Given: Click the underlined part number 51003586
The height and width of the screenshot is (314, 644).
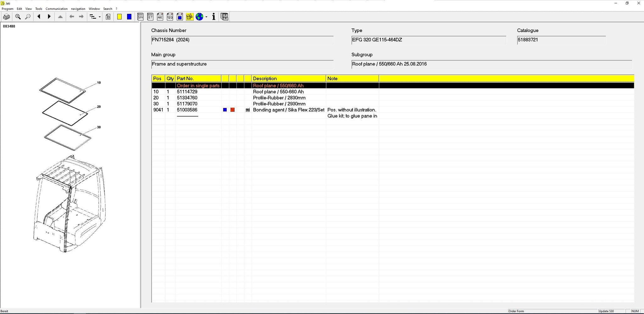Looking at the screenshot, I should pyautogui.click(x=187, y=110).
